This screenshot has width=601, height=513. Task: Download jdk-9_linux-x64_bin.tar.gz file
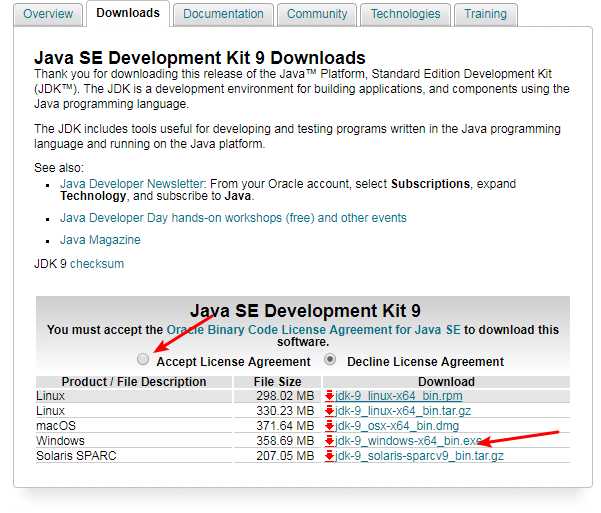pos(403,411)
